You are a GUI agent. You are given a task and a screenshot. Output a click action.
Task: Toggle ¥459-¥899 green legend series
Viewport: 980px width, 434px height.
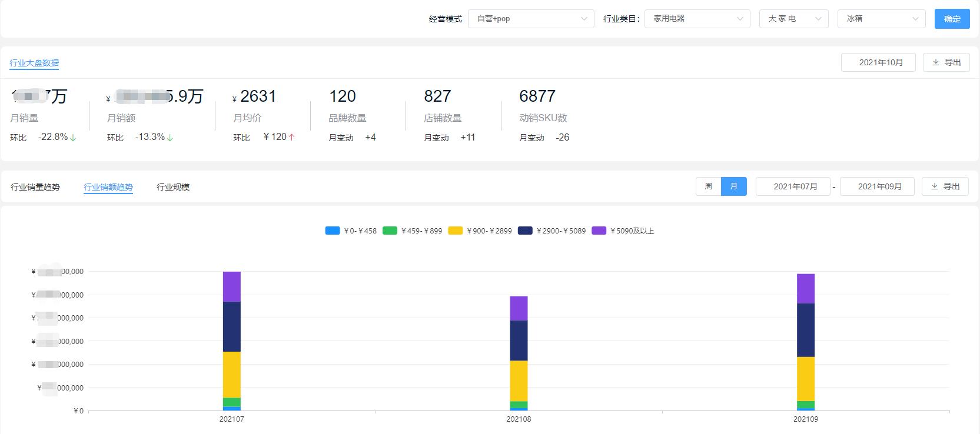[x=390, y=231]
